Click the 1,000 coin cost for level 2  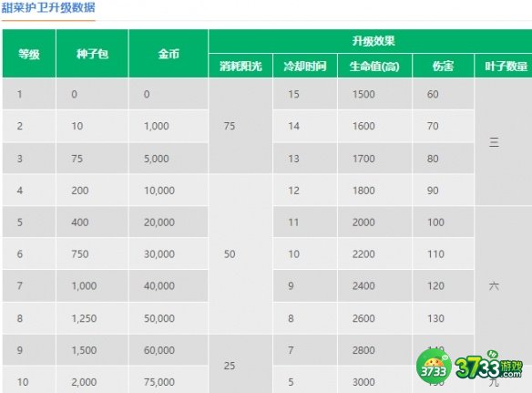tap(169, 126)
